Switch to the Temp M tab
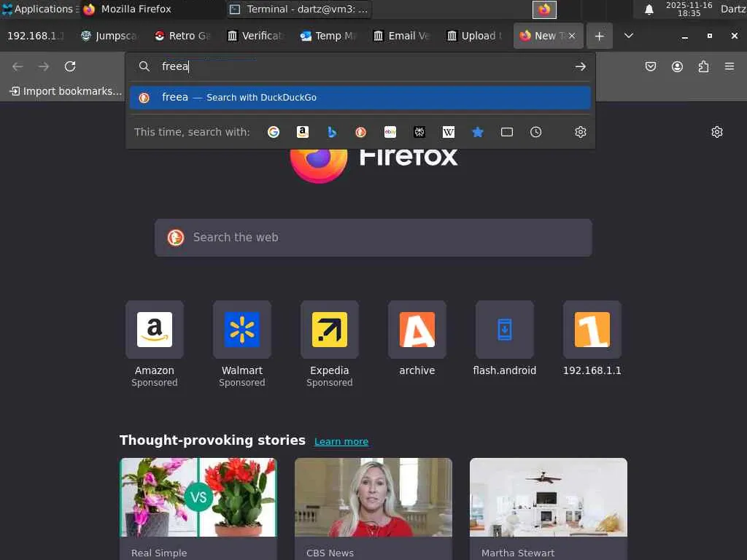This screenshot has width=747, height=560. tap(329, 36)
